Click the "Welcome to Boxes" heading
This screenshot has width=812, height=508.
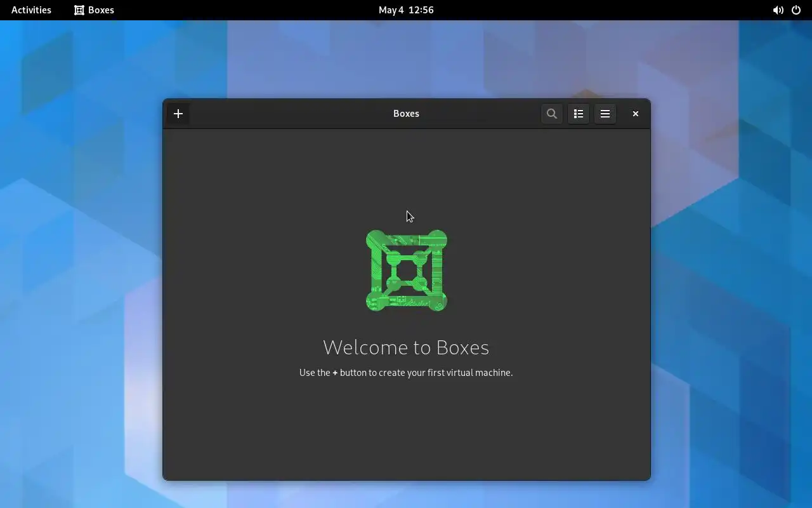pyautogui.click(x=406, y=347)
